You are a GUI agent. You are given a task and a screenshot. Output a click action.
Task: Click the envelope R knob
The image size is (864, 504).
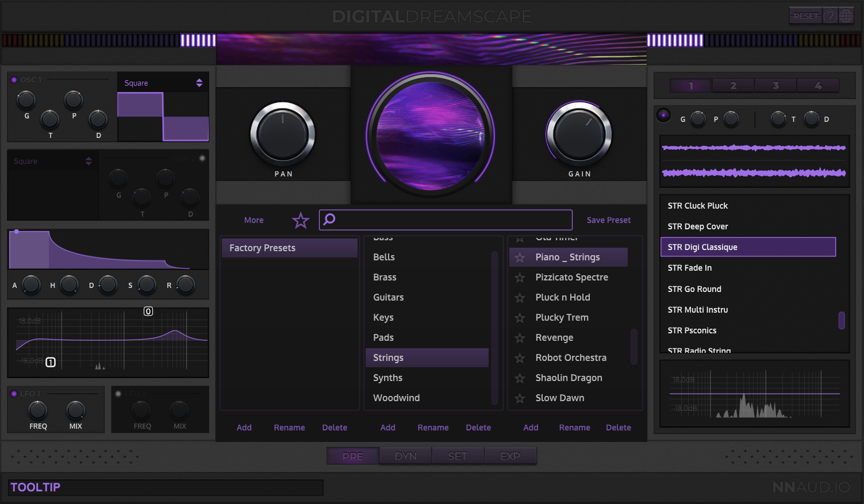[185, 284]
